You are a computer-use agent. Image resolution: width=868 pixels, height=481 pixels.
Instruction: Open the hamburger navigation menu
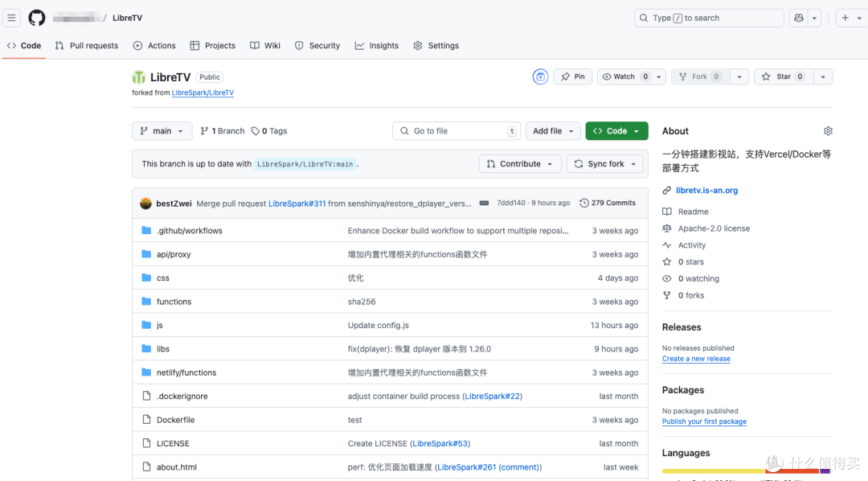[11, 18]
